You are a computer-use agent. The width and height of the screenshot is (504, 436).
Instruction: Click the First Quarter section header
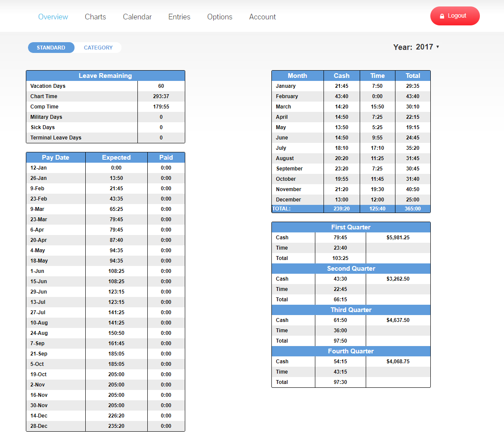click(x=351, y=227)
